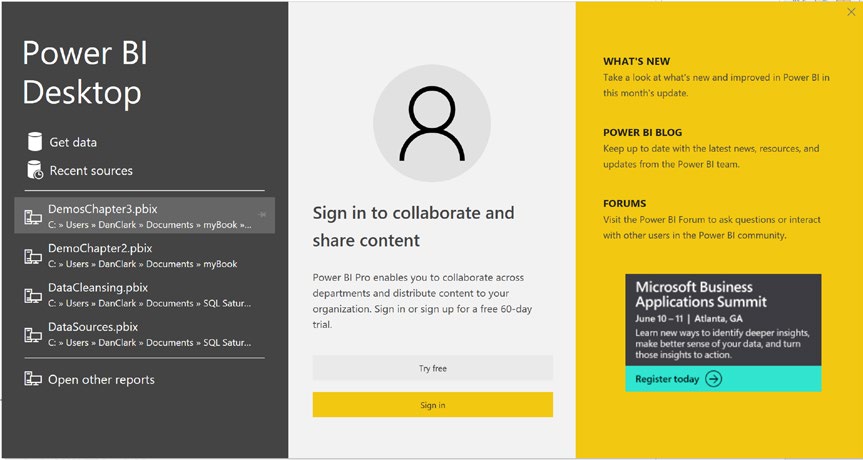This screenshot has width=863, height=460.
Task: Open recent file DataSources.pbix
Action: tap(144, 334)
